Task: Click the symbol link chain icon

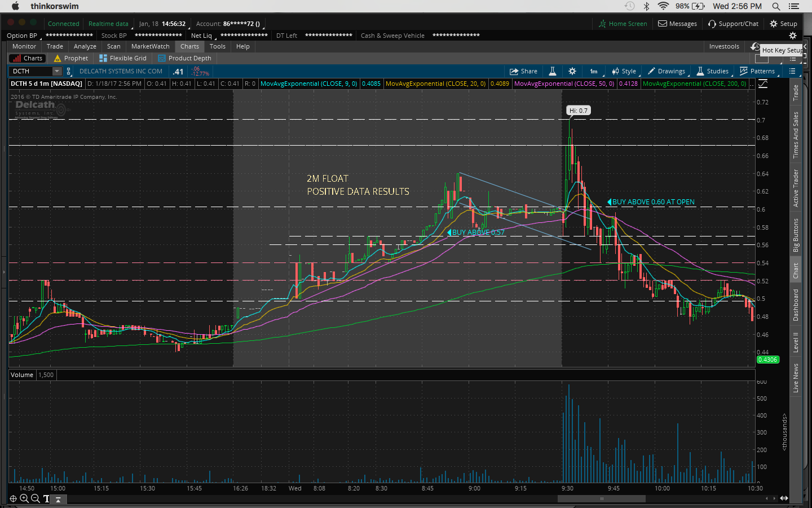Action: [69, 71]
